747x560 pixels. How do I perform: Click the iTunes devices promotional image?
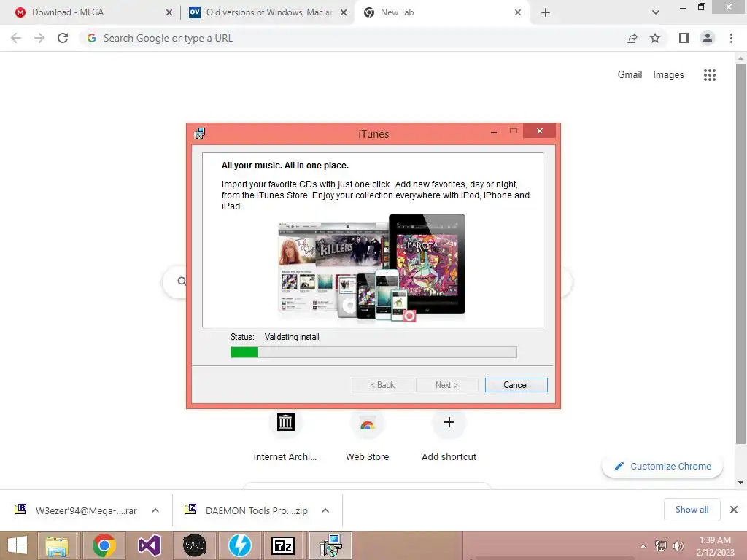point(371,268)
